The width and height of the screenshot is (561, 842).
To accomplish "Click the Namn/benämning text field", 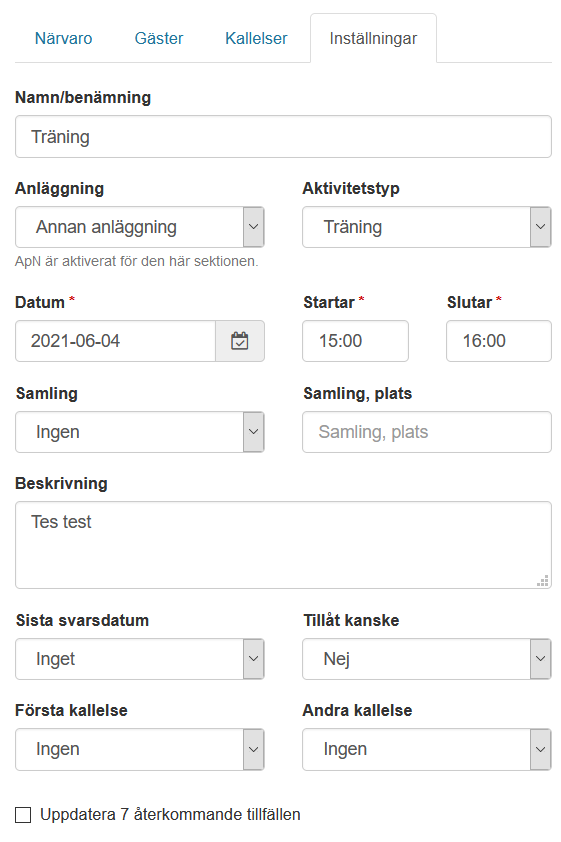I will point(283,137).
